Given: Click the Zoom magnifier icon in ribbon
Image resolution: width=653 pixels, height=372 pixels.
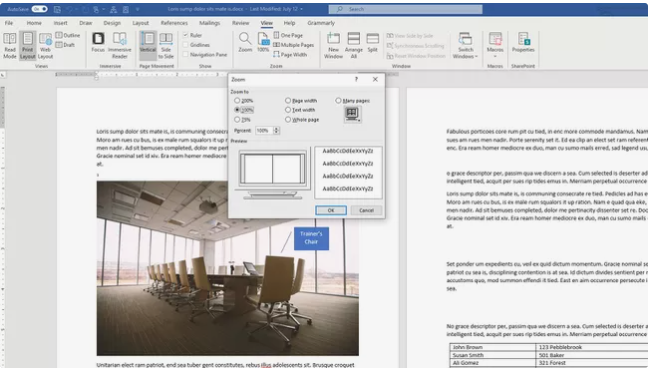Looking at the screenshot, I should tap(245, 39).
